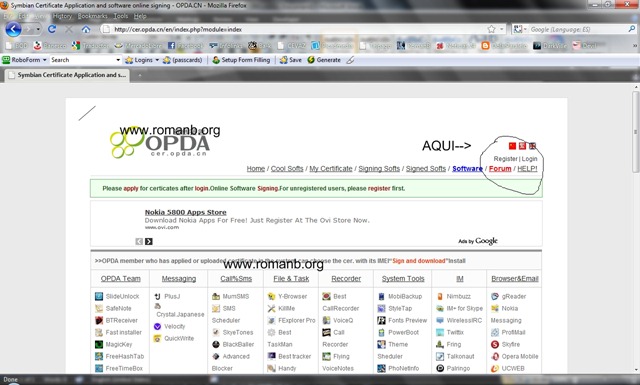Viewport: 640px width, 385px height.
Task: Open the Signing Softs link
Action: tap(379, 169)
